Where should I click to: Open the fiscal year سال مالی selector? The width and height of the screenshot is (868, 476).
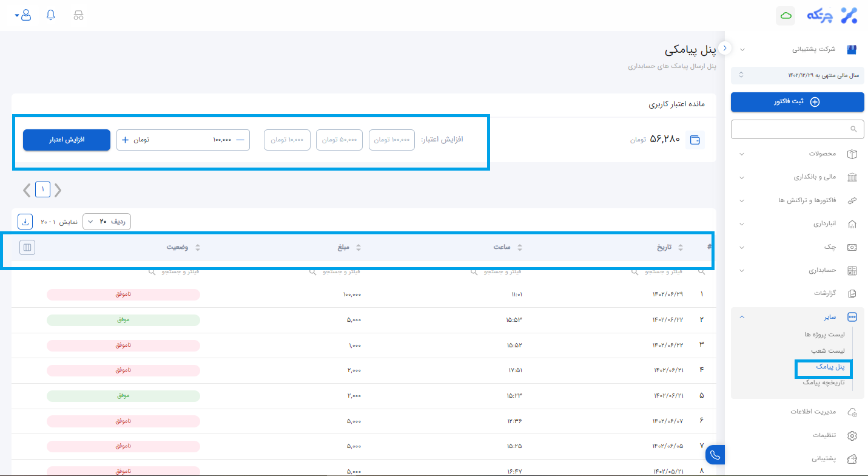click(x=797, y=75)
